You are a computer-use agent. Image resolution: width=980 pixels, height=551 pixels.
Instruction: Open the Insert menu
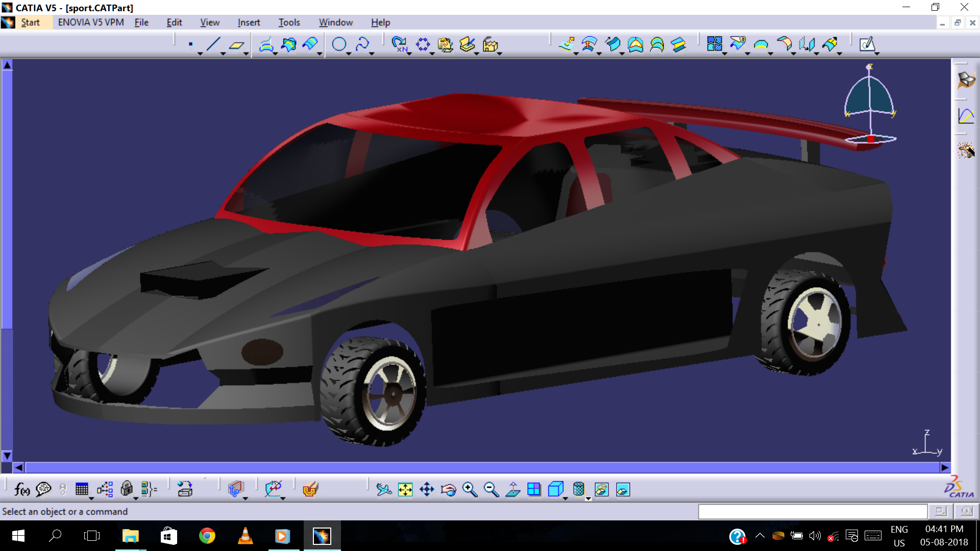tap(249, 22)
